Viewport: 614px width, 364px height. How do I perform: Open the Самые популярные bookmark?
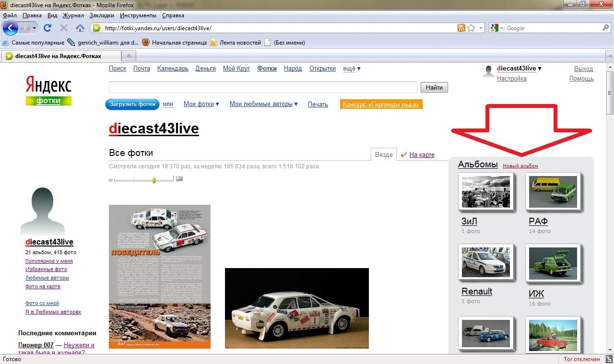34,43
